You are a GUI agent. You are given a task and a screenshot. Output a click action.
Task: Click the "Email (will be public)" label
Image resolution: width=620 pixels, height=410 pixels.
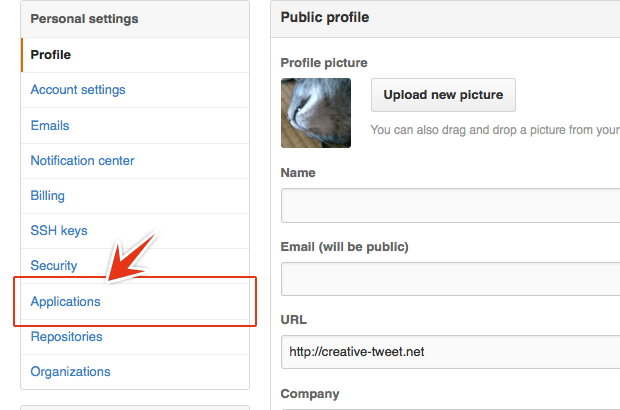pos(345,246)
